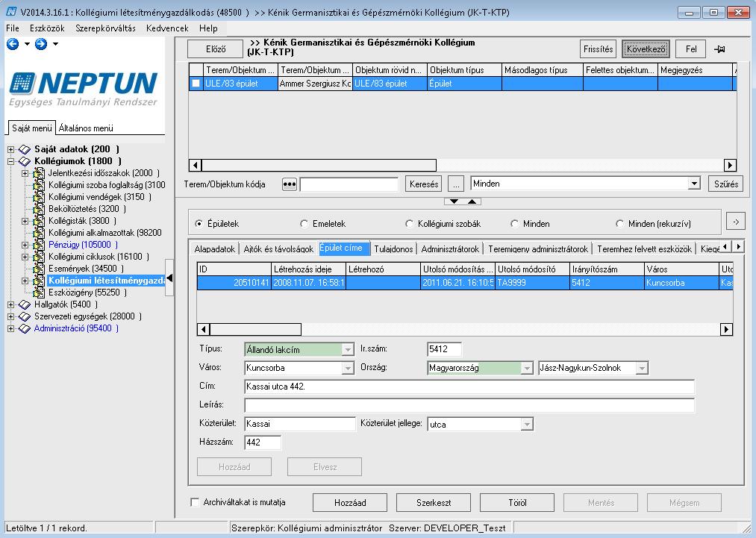Switch to the Alapadatok tab
756x538 pixels.
pos(214,248)
